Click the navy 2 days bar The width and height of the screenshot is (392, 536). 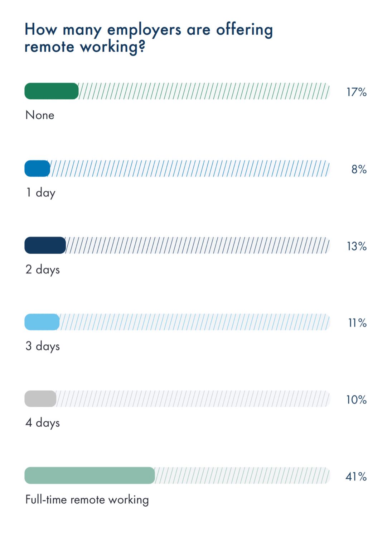click(x=45, y=245)
